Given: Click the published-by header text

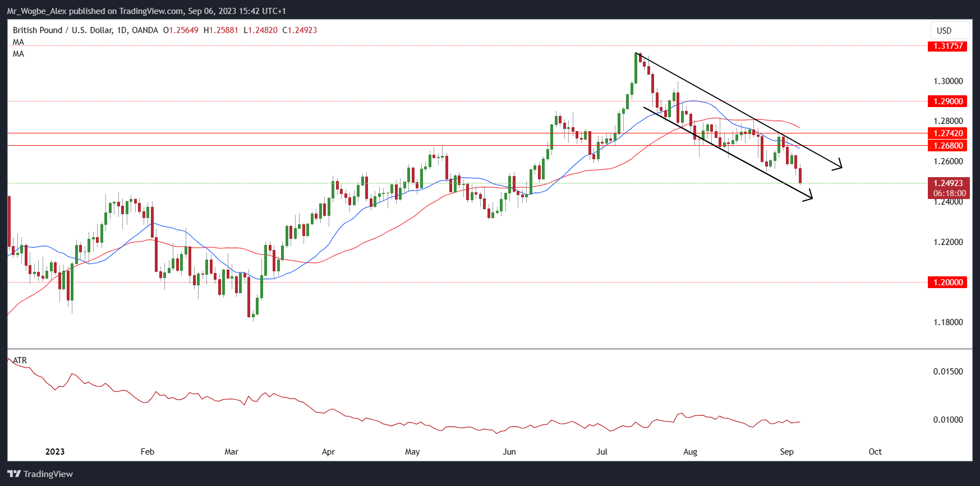Looking at the screenshot, I should (146, 11).
